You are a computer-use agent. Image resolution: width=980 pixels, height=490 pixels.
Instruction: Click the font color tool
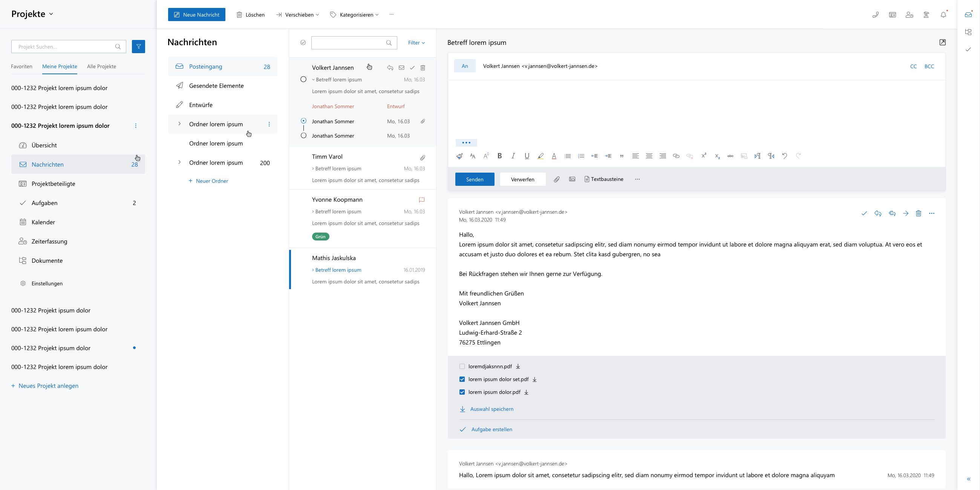click(x=554, y=156)
